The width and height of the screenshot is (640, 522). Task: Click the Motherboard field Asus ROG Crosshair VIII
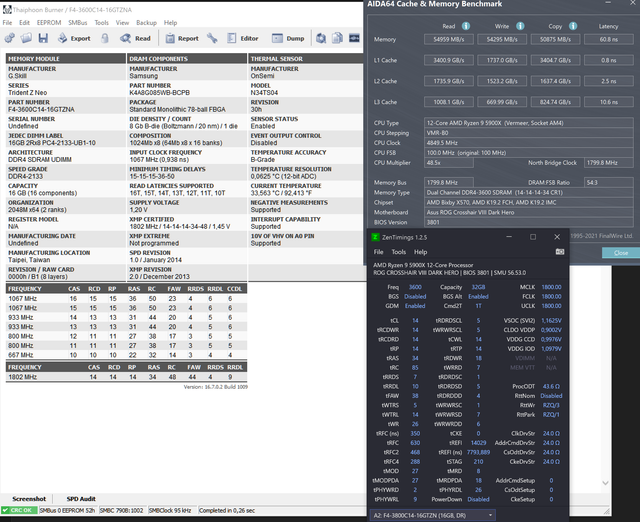[529, 212]
